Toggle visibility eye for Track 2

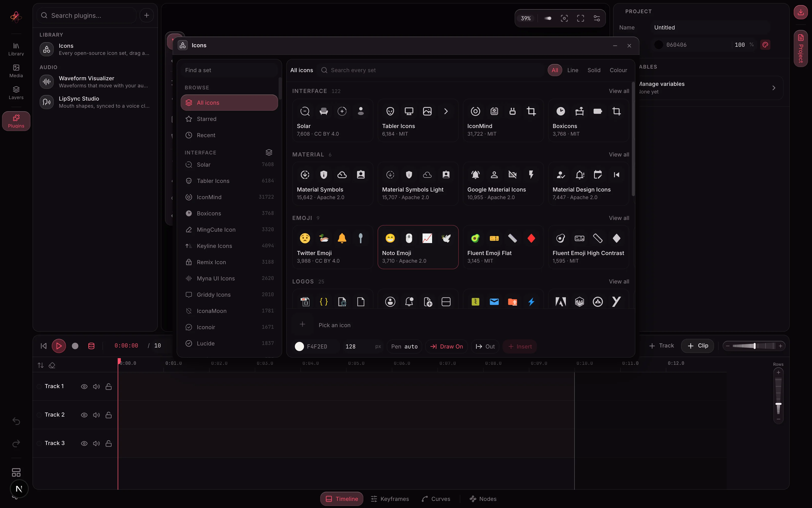(x=84, y=415)
